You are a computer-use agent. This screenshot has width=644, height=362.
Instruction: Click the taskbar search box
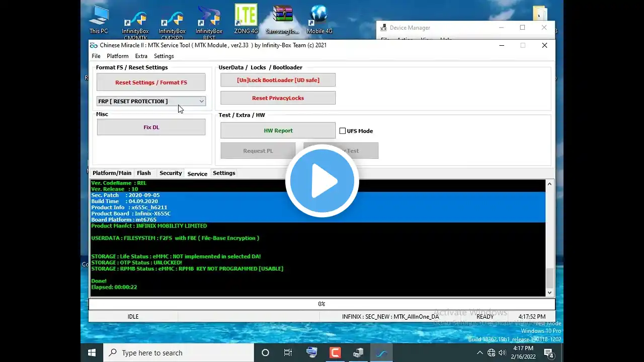[179, 352]
